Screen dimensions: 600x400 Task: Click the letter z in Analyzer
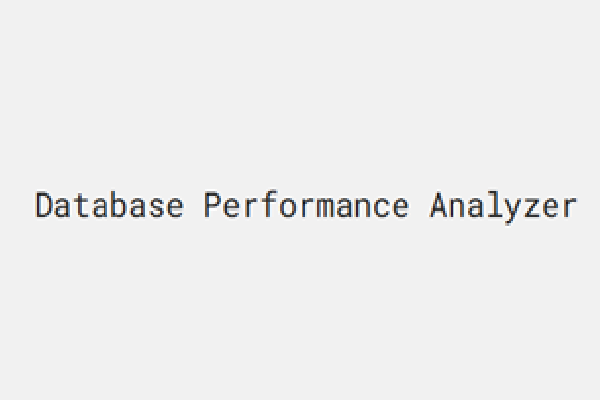coord(531,205)
